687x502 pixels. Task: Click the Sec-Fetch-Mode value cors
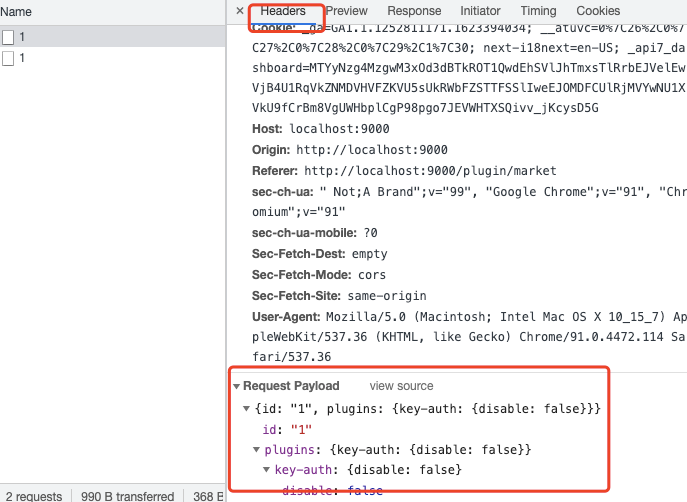[x=372, y=275]
